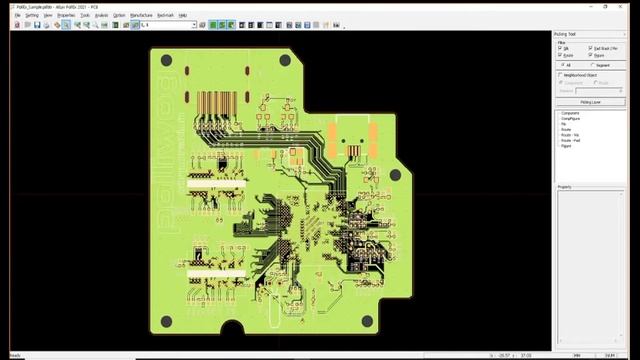Select Component in the picking tree

coord(570,113)
